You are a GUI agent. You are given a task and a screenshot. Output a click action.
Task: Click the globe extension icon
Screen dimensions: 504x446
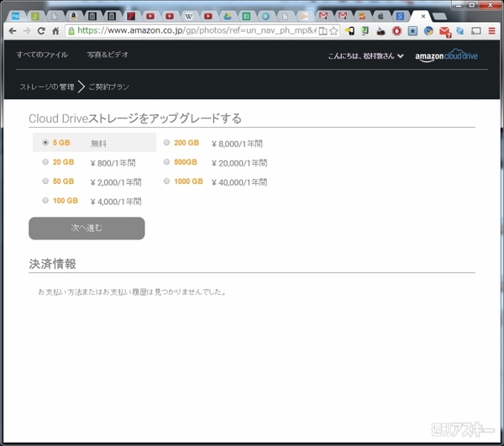coord(428,31)
